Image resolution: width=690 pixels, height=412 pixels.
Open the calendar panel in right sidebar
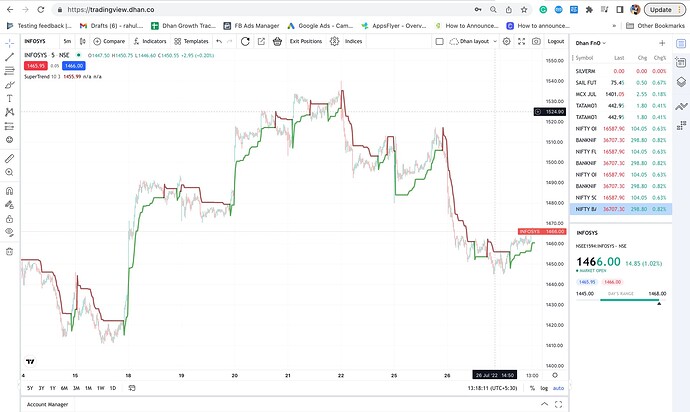pos(681,63)
